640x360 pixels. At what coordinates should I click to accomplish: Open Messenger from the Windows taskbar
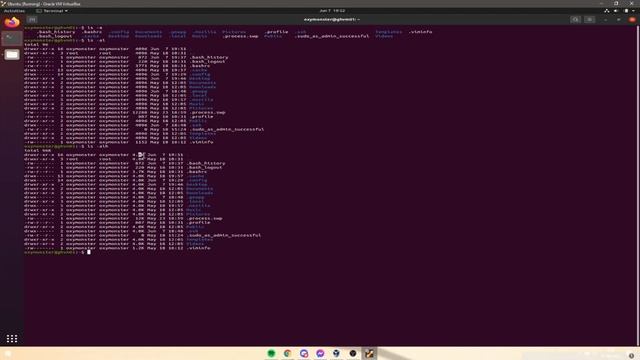coord(320,353)
